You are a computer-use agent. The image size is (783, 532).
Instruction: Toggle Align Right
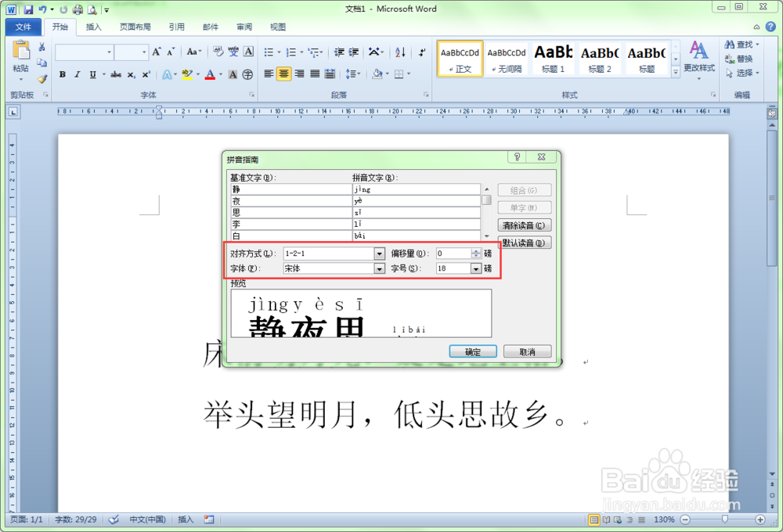click(299, 74)
